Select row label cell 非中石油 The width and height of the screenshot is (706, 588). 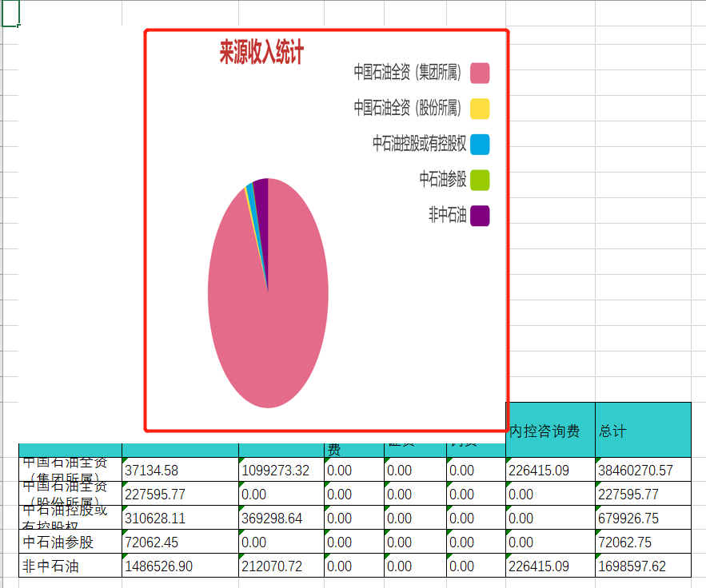(70, 565)
